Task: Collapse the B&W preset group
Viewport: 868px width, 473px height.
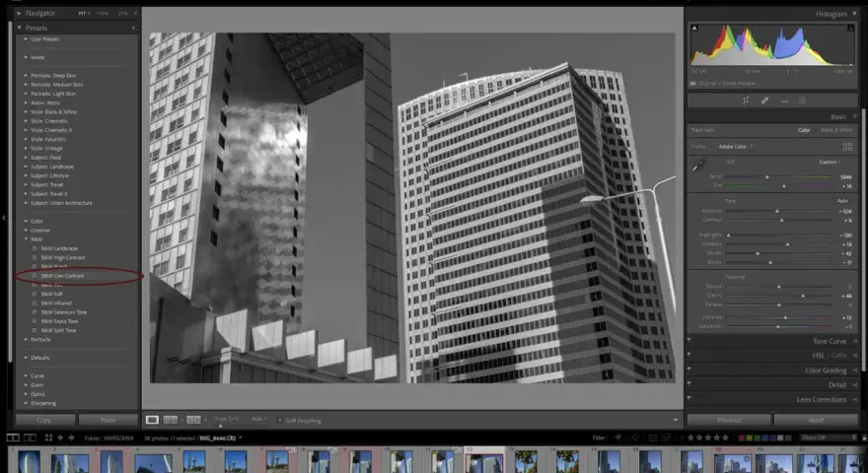Action: (26, 239)
